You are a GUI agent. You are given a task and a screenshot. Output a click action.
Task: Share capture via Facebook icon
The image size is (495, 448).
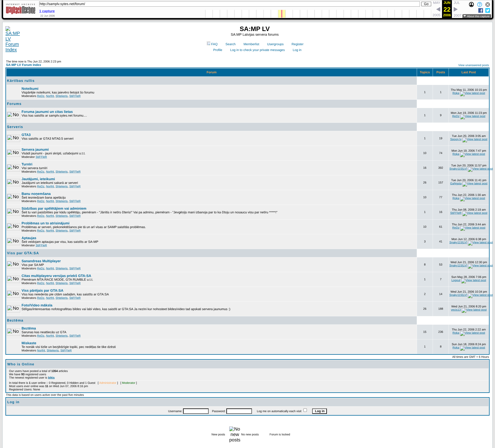click(480, 10)
